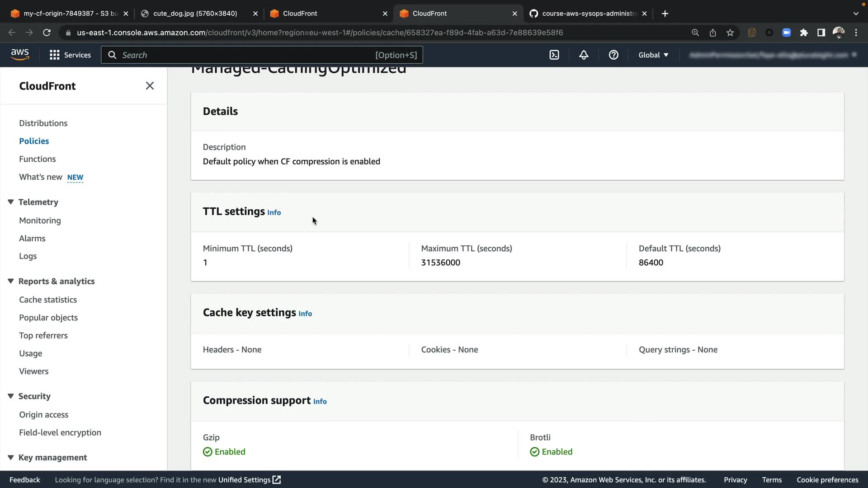Click the Compression support Info link
The image size is (868, 488).
tap(320, 401)
